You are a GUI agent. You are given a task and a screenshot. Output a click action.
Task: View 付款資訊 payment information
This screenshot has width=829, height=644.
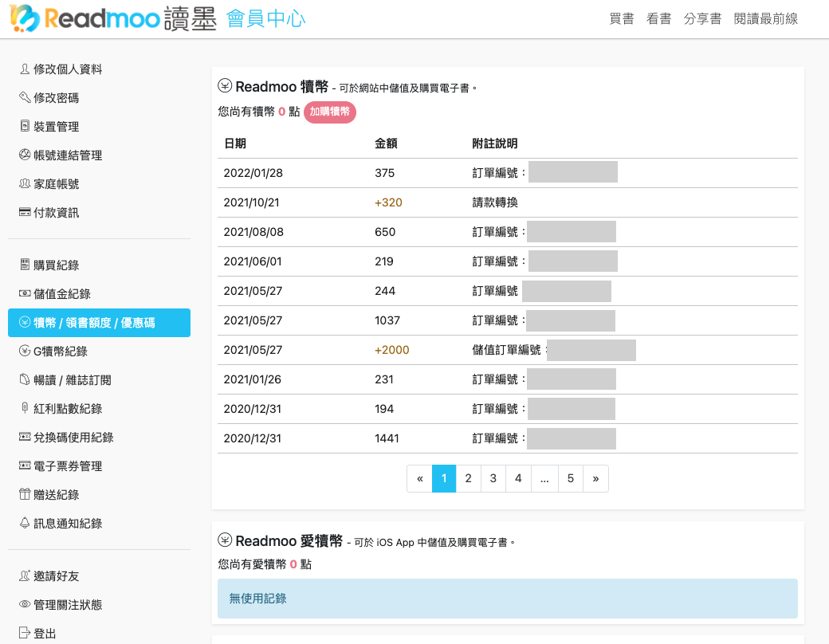pos(54,212)
